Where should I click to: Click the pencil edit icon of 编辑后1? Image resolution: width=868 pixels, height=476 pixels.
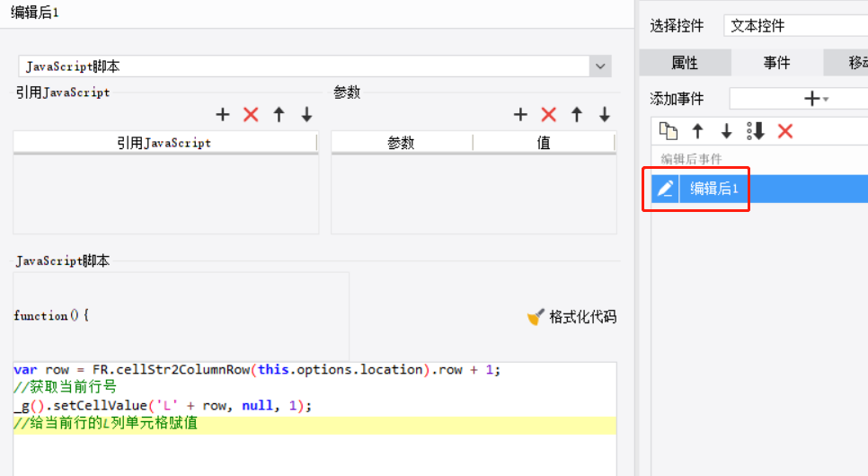pyautogui.click(x=665, y=189)
